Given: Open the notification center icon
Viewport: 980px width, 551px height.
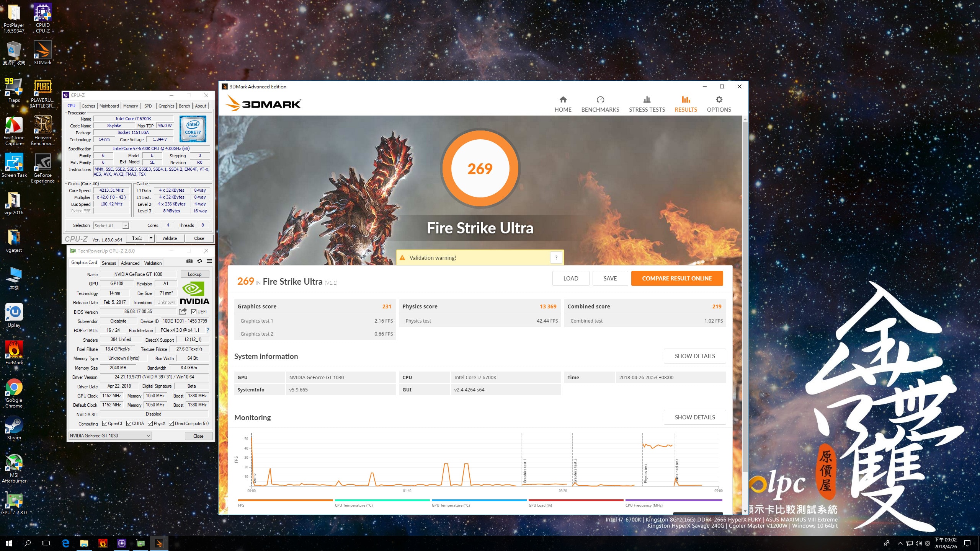Looking at the screenshot, I should [x=967, y=543].
